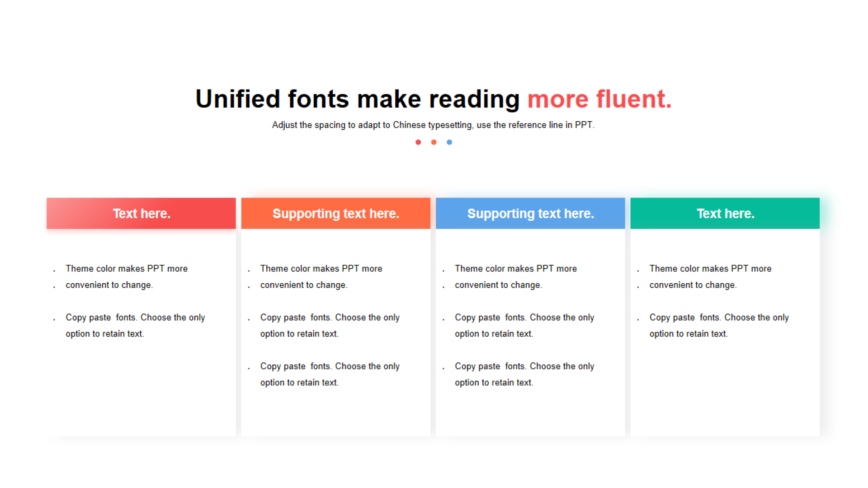Click last 'option to retain text.' in blue card
This screenshot has width=868, height=488.
pos(494,383)
